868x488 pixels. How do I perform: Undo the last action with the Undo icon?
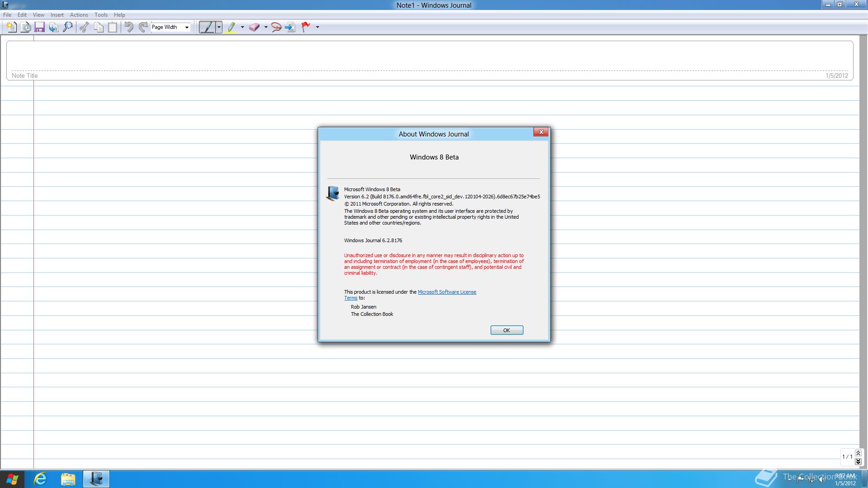click(129, 27)
